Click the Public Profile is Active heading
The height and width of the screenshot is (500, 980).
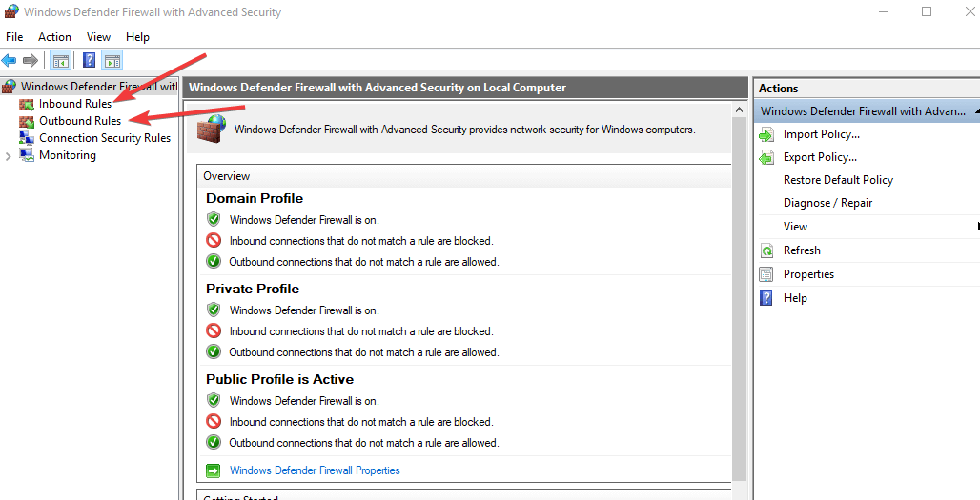coord(279,380)
